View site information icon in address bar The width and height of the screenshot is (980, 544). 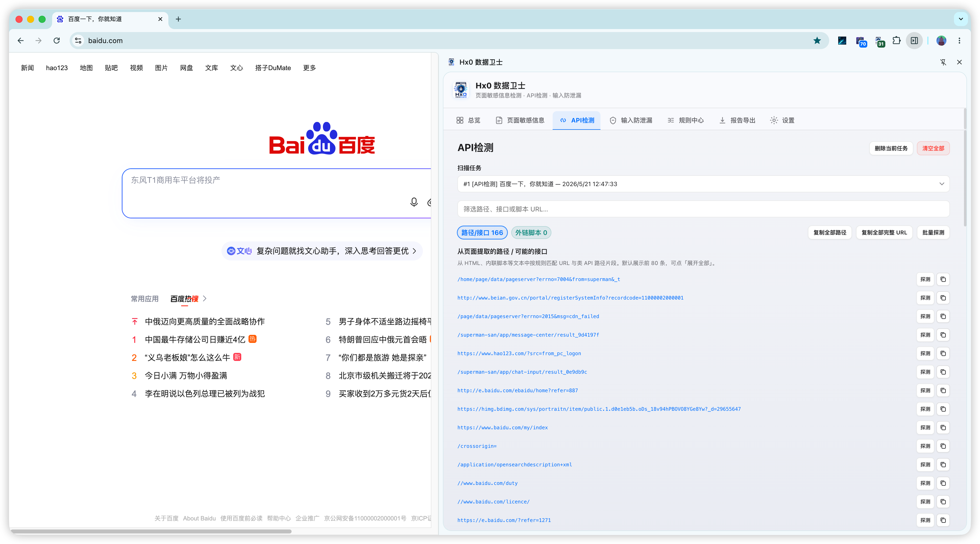click(x=78, y=41)
